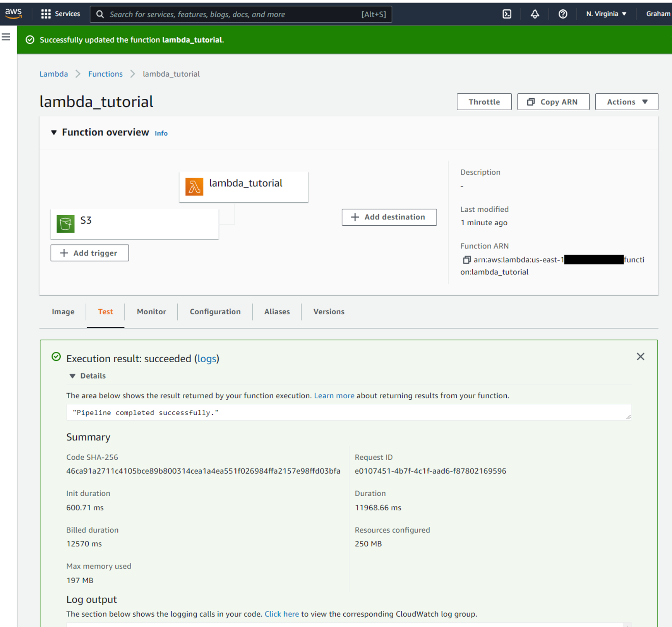Click the Add trigger button
Screen dimensions: 672x627
pyautogui.click(x=89, y=253)
